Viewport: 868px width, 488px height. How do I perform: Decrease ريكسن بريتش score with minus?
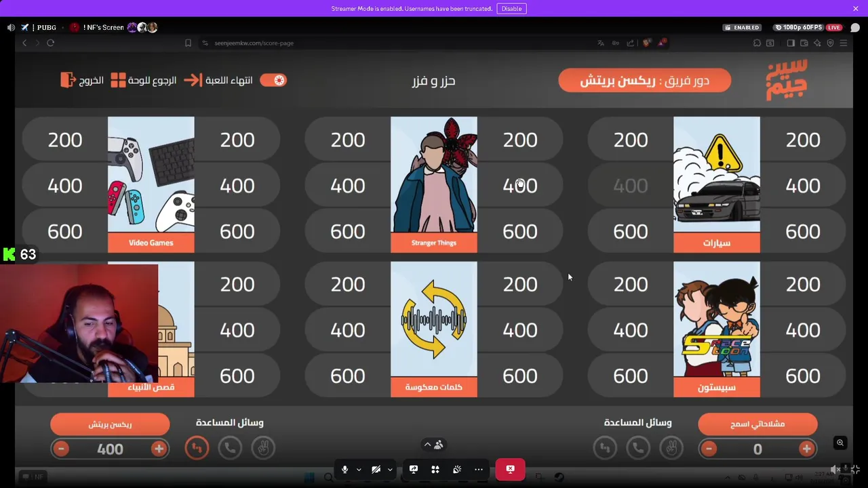tap(61, 449)
